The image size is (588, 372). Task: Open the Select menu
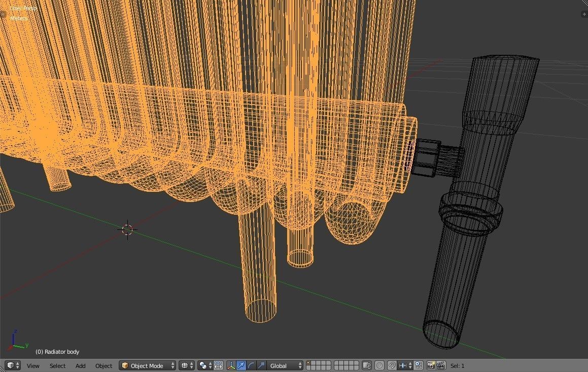tap(57, 366)
